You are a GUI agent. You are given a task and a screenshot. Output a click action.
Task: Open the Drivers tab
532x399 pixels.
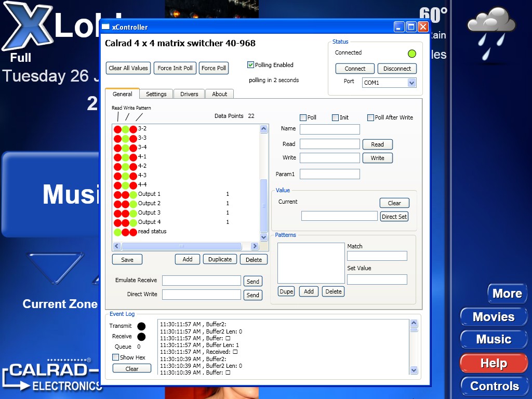click(x=189, y=94)
